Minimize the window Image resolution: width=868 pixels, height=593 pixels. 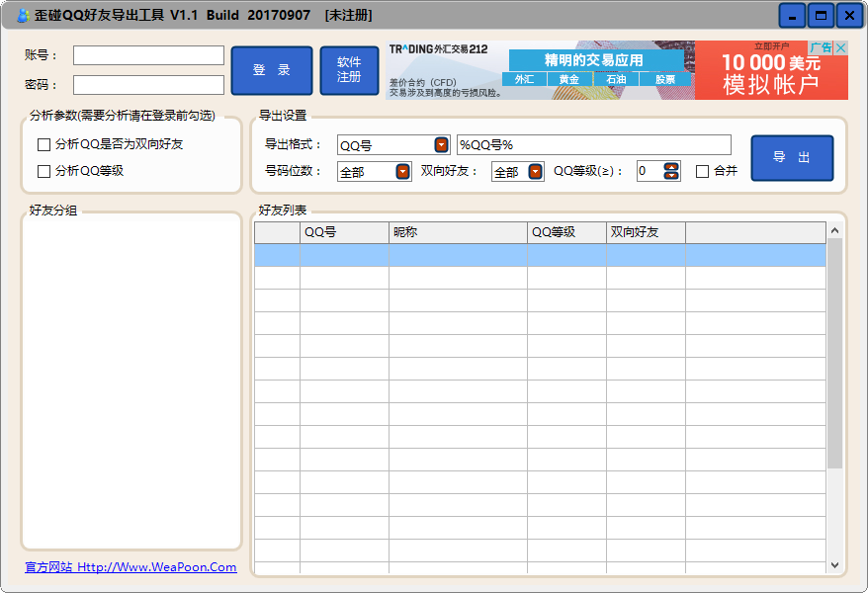tap(792, 16)
